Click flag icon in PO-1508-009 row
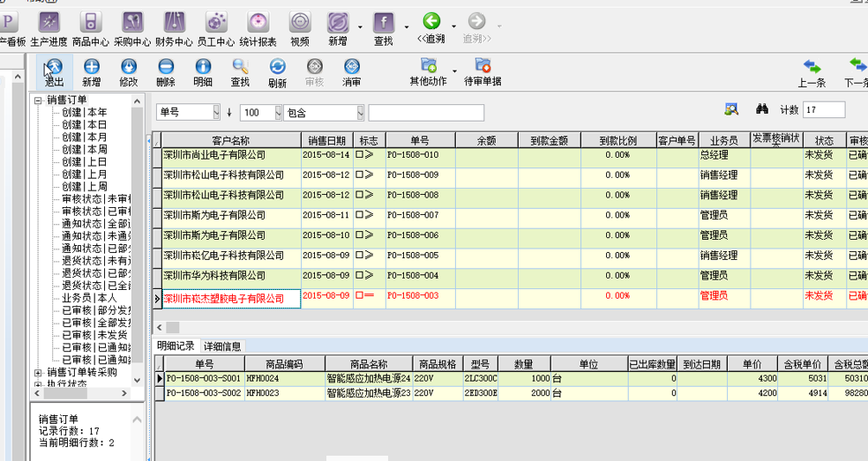This screenshot has width=868, height=461. (364, 175)
